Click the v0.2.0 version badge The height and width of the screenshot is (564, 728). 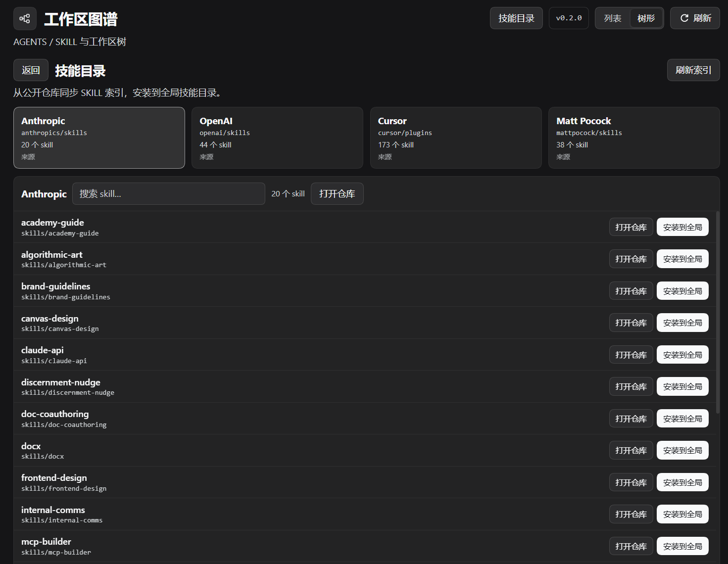(x=569, y=18)
